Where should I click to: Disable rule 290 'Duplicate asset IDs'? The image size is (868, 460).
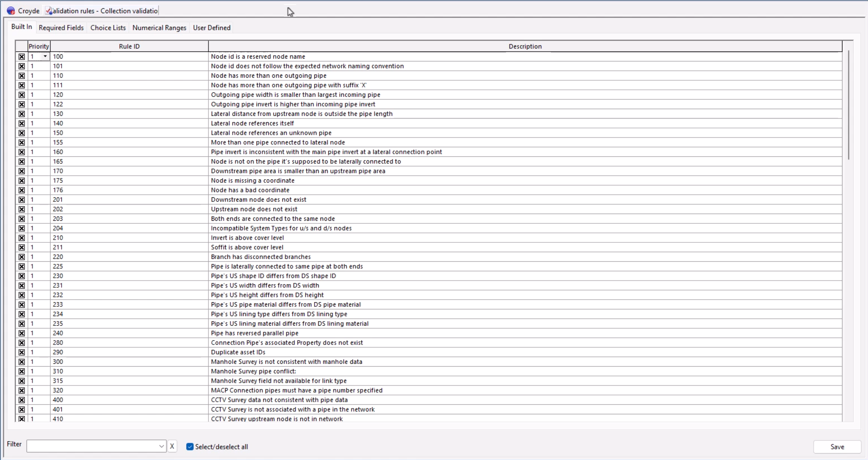point(21,352)
